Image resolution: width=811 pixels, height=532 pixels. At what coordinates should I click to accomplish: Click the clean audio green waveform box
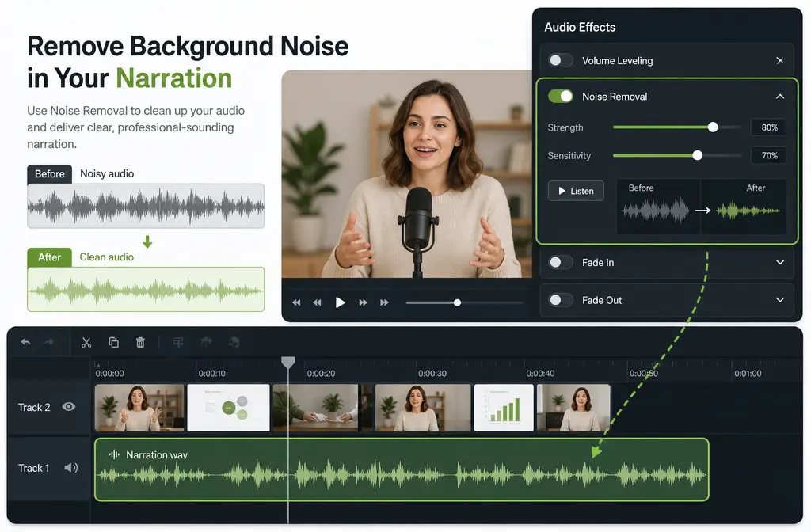[x=146, y=290]
